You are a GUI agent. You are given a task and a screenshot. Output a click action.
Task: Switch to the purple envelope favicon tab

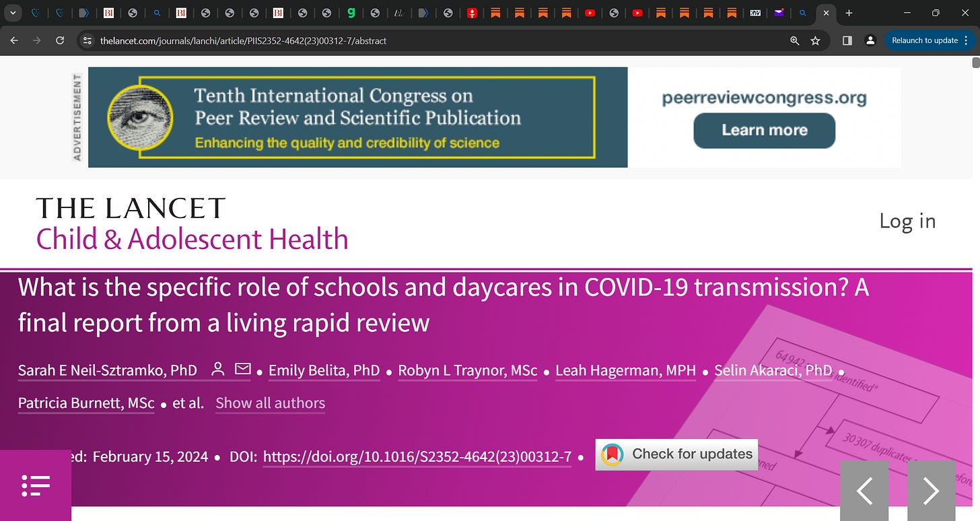[779, 13]
